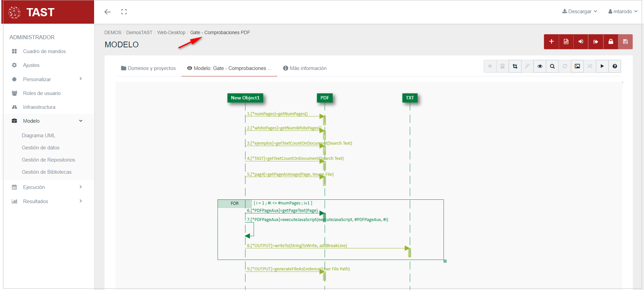This screenshot has height=290, width=644.
Task: Click the crop tool in diagram toolbar
Action: [x=515, y=66]
